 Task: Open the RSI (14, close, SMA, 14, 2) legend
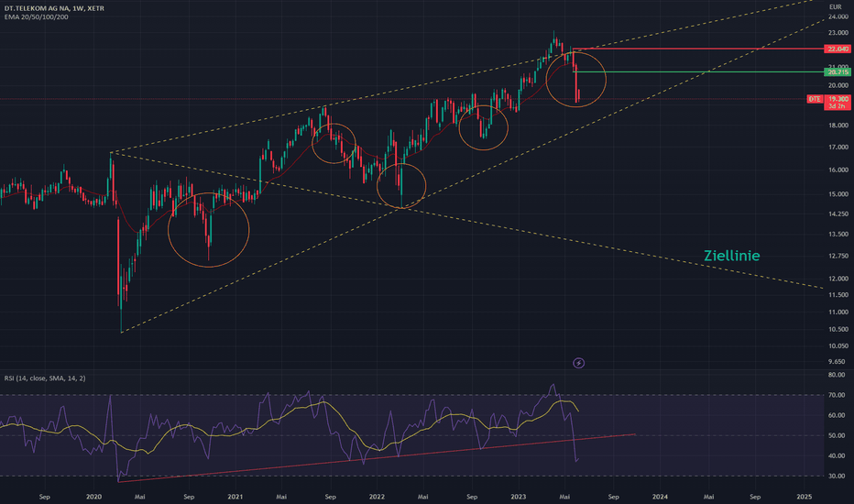[x=45, y=378]
